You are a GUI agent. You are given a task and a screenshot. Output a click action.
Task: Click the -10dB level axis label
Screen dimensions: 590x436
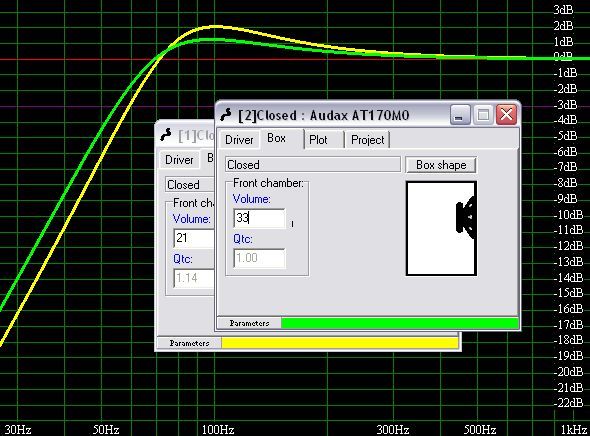568,214
